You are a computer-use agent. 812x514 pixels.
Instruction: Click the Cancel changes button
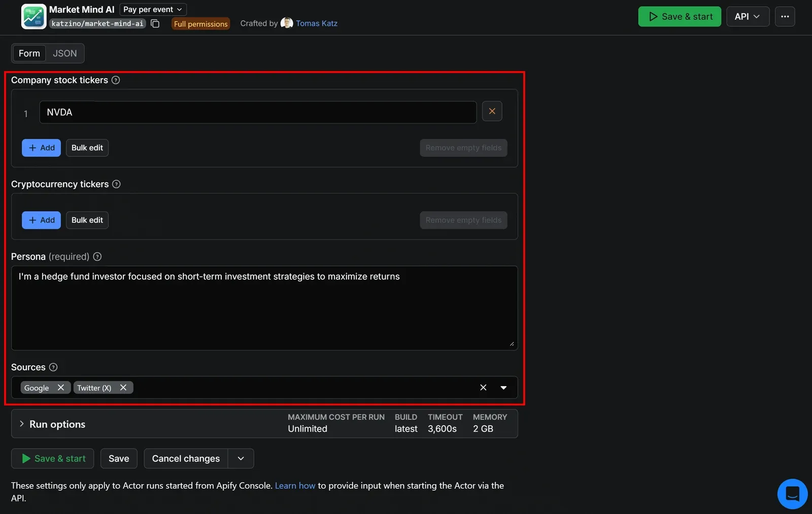tap(186, 459)
